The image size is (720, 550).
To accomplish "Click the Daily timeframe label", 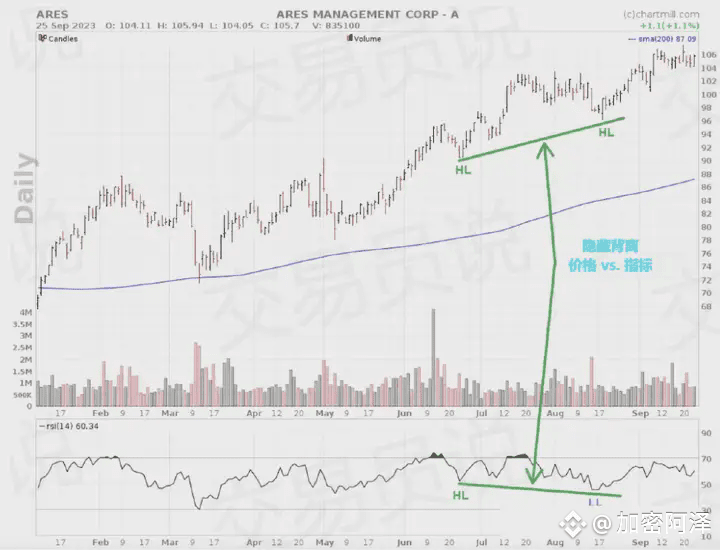I will (24, 188).
